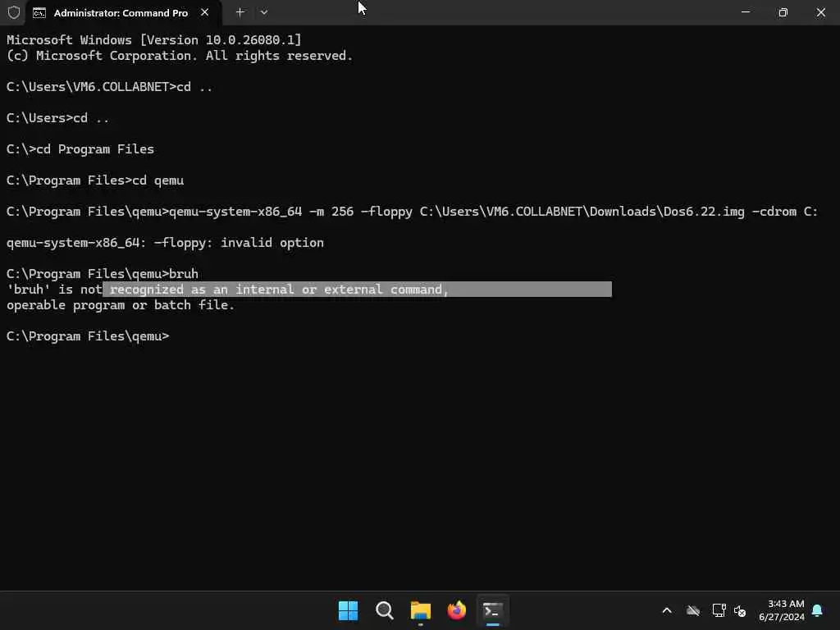Open the notifications bell
The image size is (840, 630).
(x=817, y=610)
